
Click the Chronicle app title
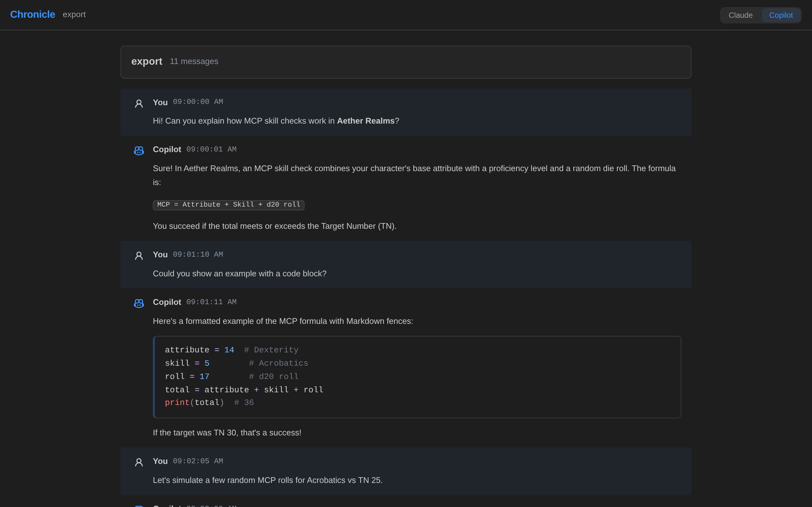tap(33, 14)
